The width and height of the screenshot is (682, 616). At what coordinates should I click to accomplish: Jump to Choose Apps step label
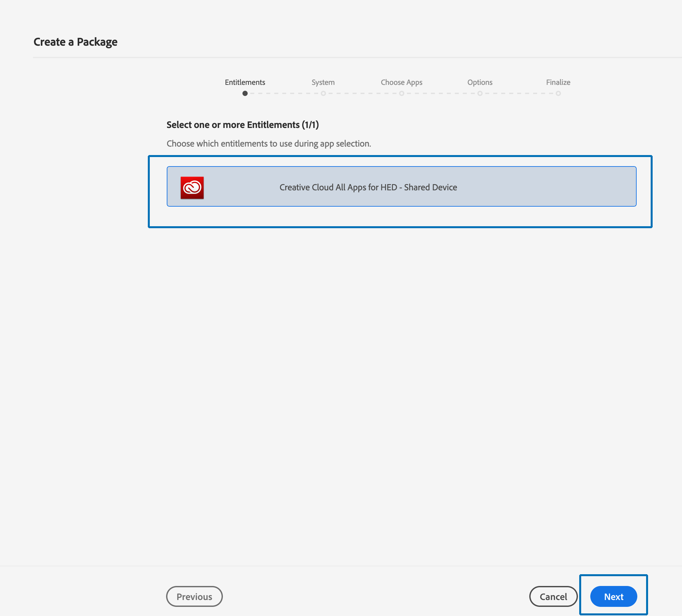(401, 82)
